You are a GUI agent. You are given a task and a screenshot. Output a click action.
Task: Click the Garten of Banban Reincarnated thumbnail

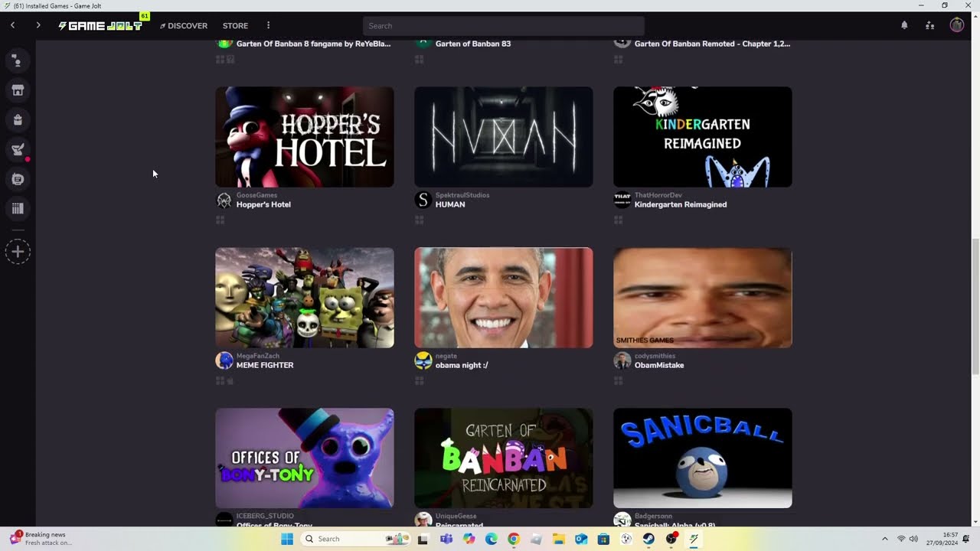pos(504,458)
